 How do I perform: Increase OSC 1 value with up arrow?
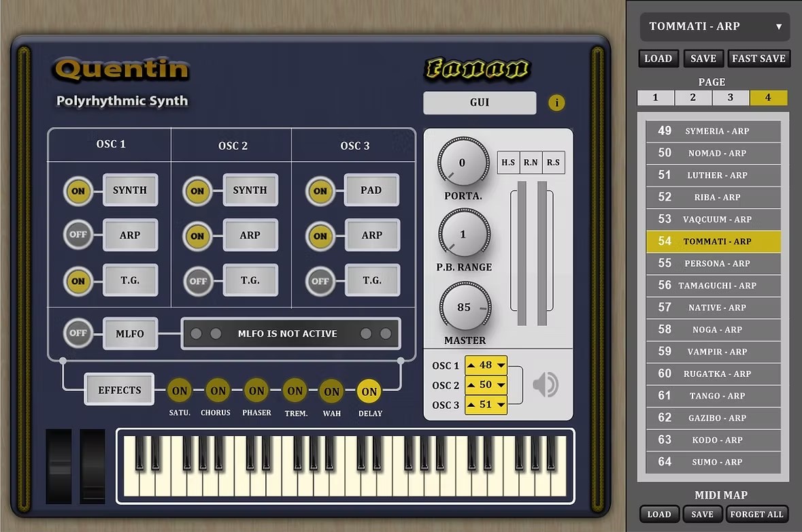point(471,365)
